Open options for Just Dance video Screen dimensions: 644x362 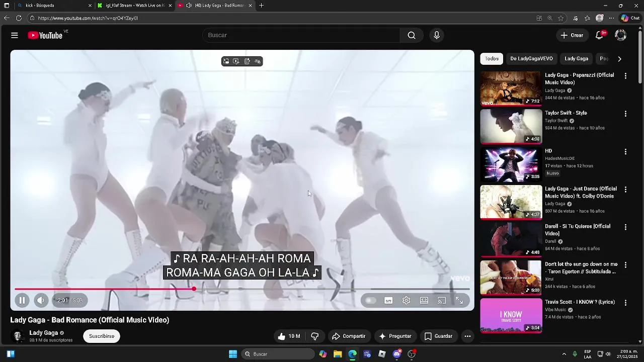(625, 190)
